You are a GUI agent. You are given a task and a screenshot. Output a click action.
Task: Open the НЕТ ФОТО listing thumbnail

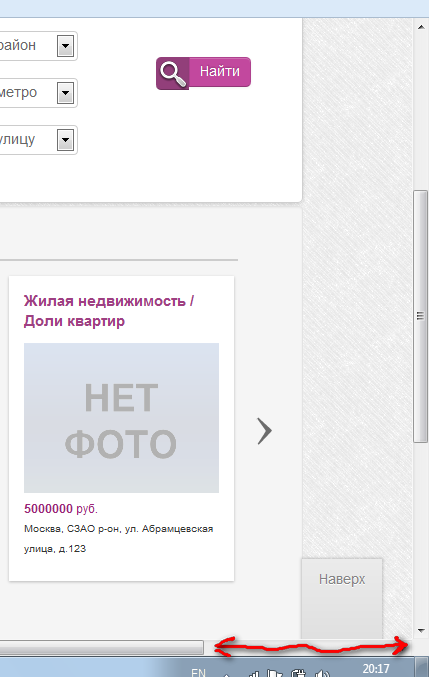[121, 418]
